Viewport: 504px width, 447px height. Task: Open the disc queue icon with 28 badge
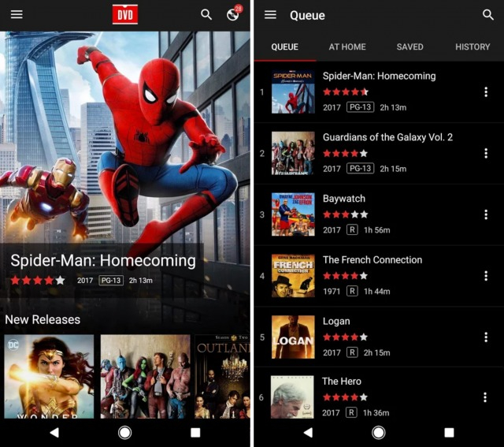[x=233, y=13]
